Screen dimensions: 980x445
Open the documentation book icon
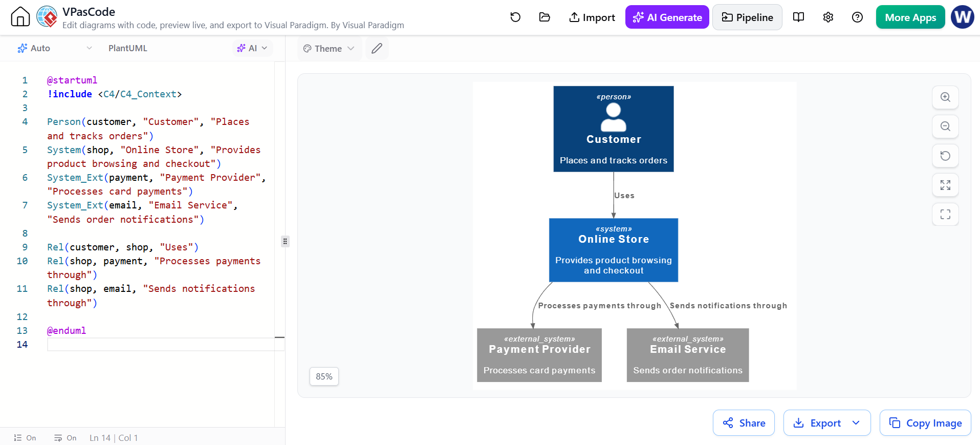(798, 17)
